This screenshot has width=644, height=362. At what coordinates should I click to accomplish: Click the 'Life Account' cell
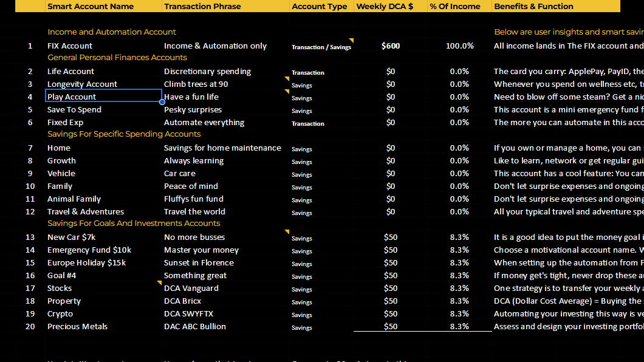[103, 72]
